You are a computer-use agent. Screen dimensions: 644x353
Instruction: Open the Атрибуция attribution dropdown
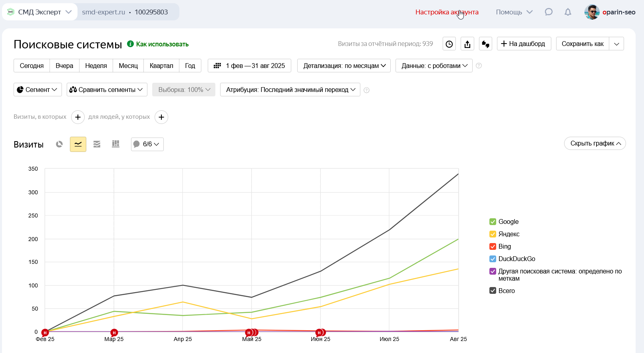(290, 90)
